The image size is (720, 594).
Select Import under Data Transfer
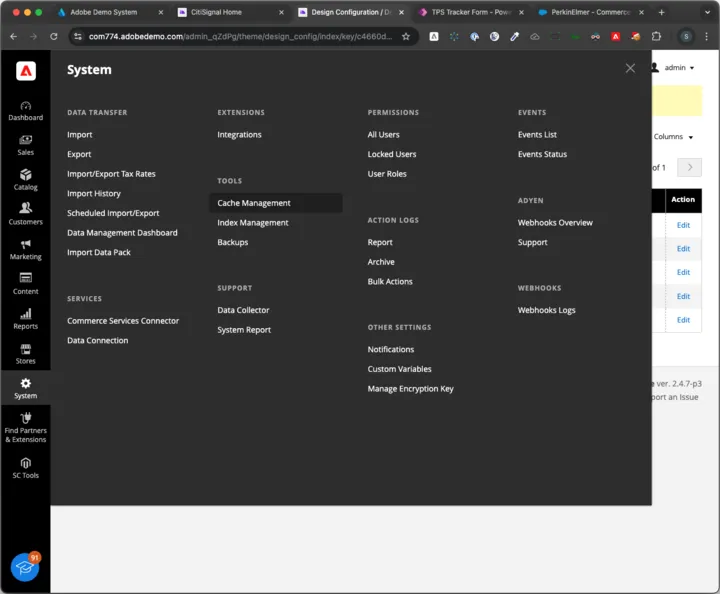tap(79, 134)
